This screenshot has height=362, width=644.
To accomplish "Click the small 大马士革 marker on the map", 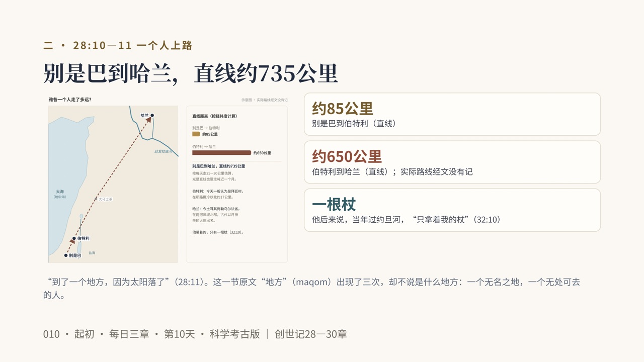I will click(96, 199).
